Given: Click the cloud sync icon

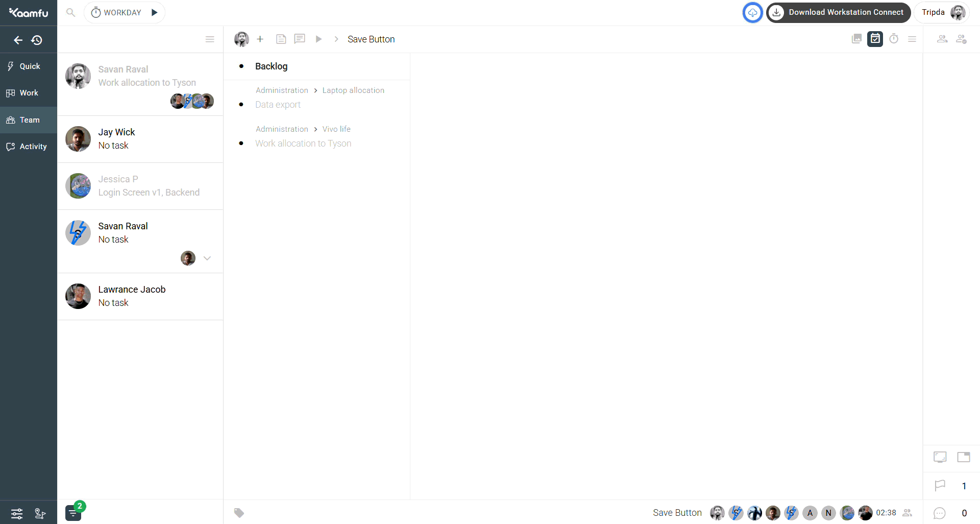Looking at the screenshot, I should point(752,12).
